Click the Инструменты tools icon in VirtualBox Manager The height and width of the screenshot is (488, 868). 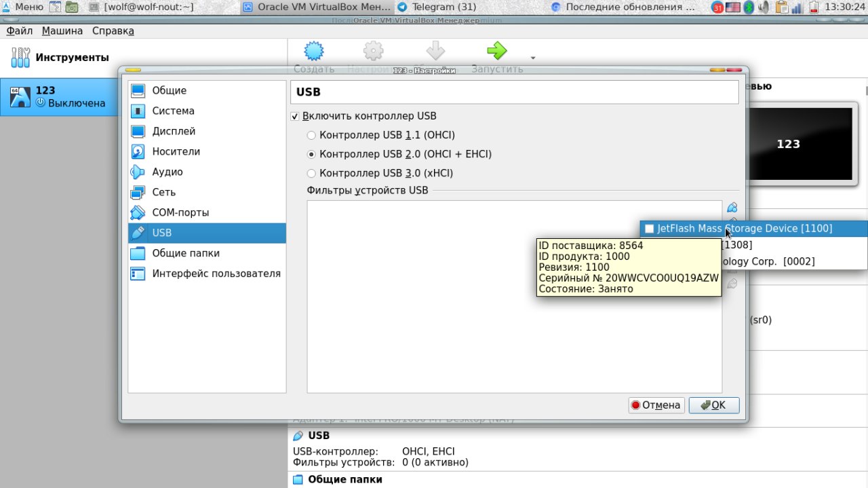(x=21, y=58)
